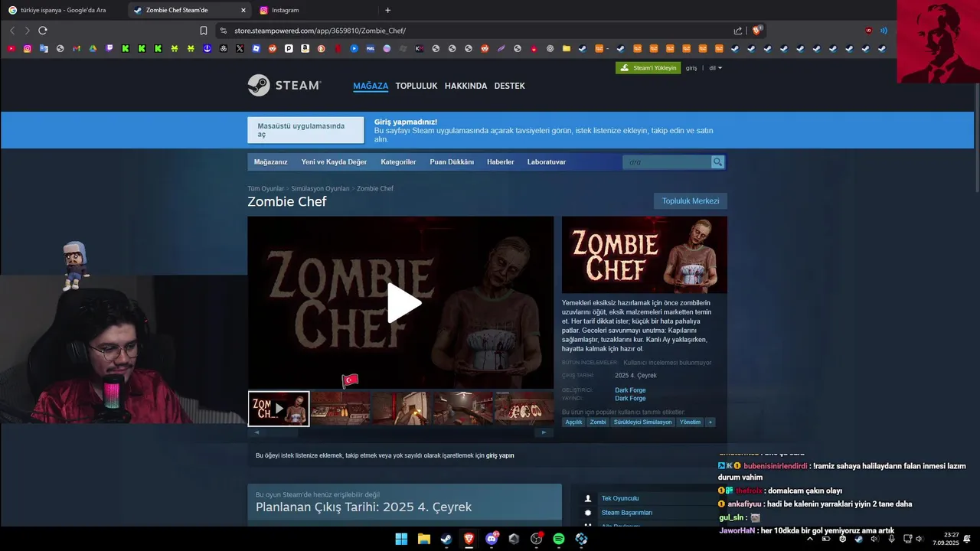Open Instagram bookmark in bookmarks bar
This screenshot has height=551, width=980.
click(x=28, y=48)
